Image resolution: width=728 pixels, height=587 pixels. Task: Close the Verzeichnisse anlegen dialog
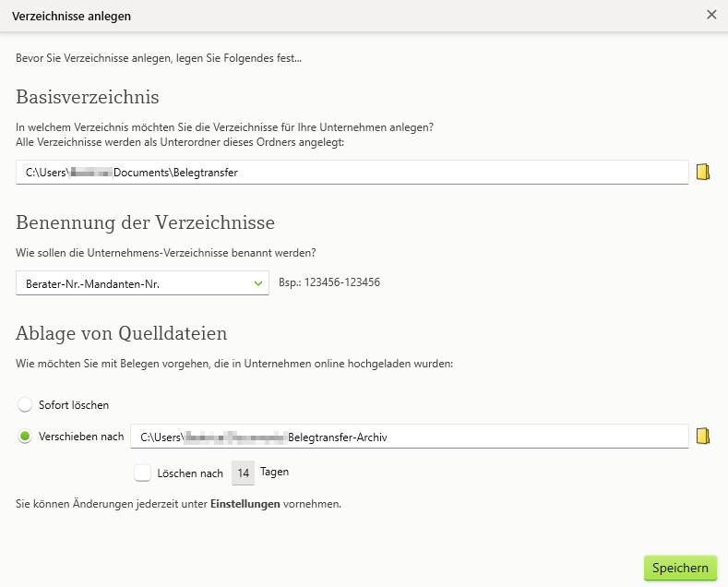coord(711,15)
